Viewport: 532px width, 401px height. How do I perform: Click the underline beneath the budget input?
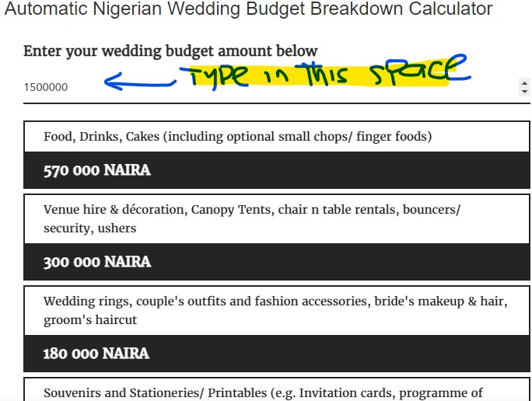(x=277, y=103)
